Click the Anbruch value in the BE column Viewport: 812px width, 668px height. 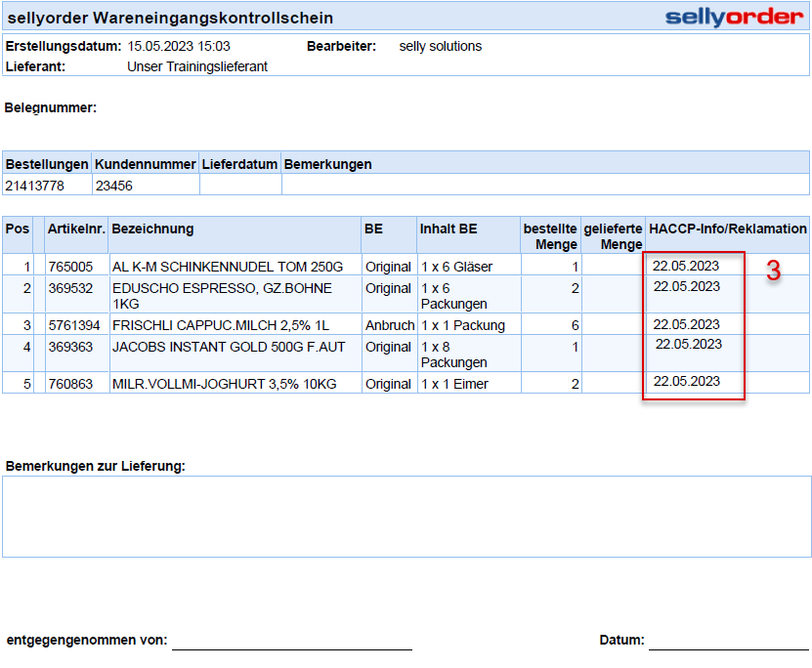click(390, 325)
